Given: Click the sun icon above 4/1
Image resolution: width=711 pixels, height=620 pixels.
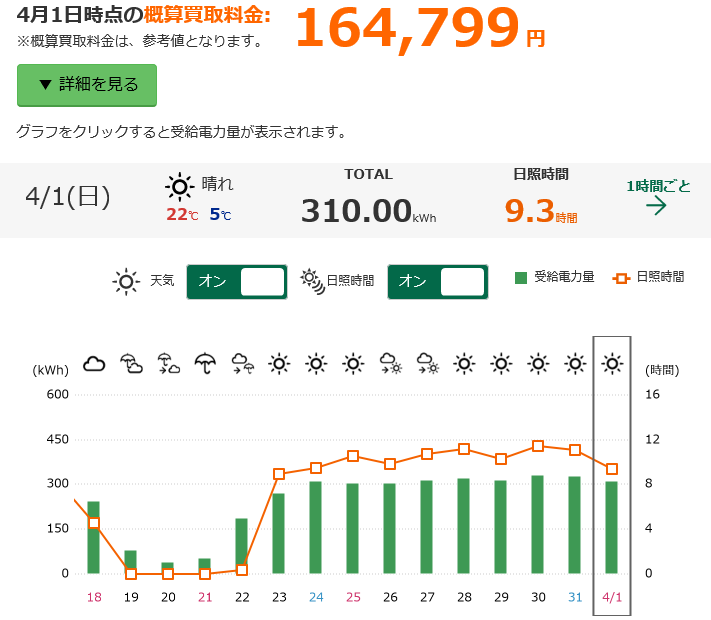Looking at the screenshot, I should tap(612, 364).
